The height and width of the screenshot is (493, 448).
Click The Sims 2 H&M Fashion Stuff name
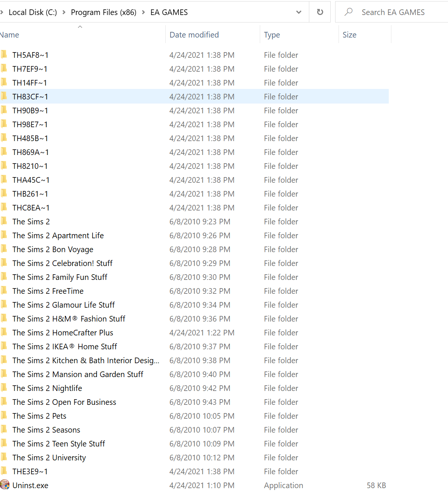point(69,319)
